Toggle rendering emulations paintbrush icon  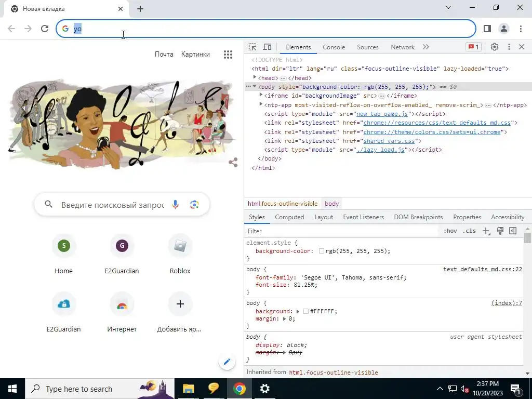(x=500, y=231)
